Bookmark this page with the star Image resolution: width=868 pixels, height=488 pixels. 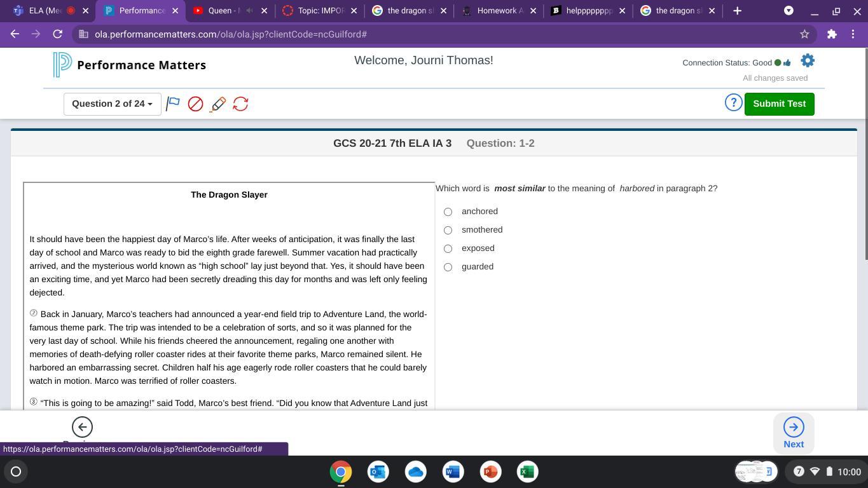click(x=804, y=34)
